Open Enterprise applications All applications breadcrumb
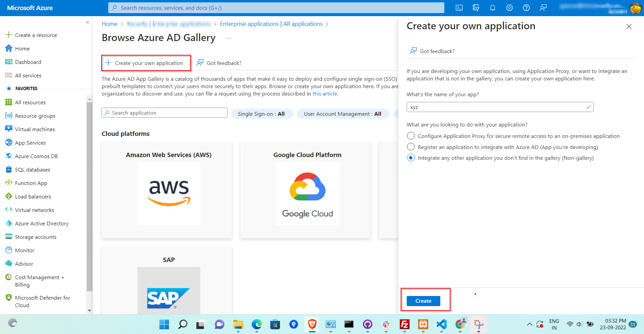The image size is (644, 334). point(271,24)
